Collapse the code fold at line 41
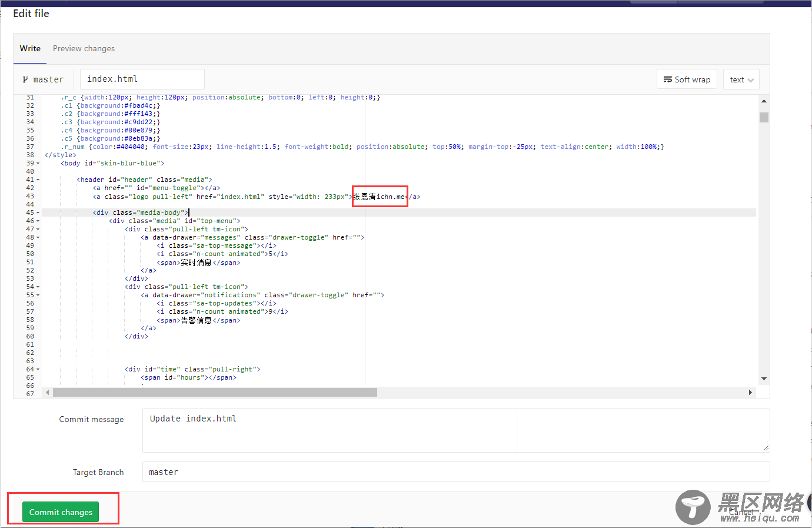Screen dimensions: 812x528 point(38,180)
